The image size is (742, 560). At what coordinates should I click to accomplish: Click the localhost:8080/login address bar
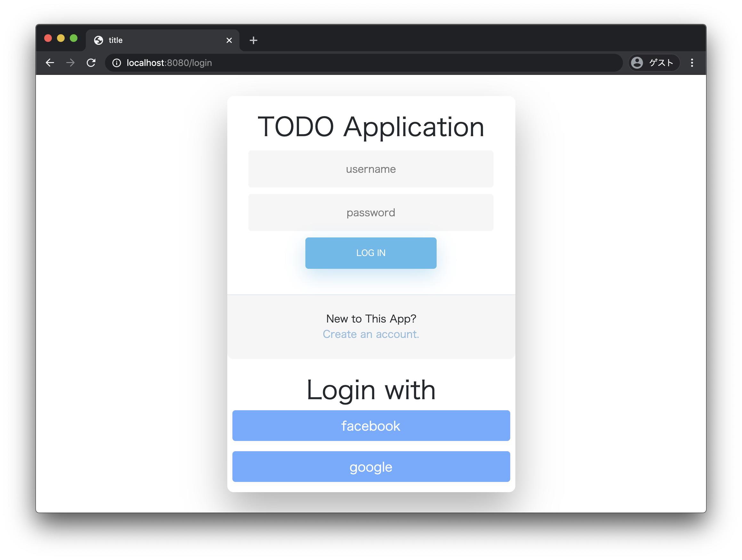pos(335,63)
